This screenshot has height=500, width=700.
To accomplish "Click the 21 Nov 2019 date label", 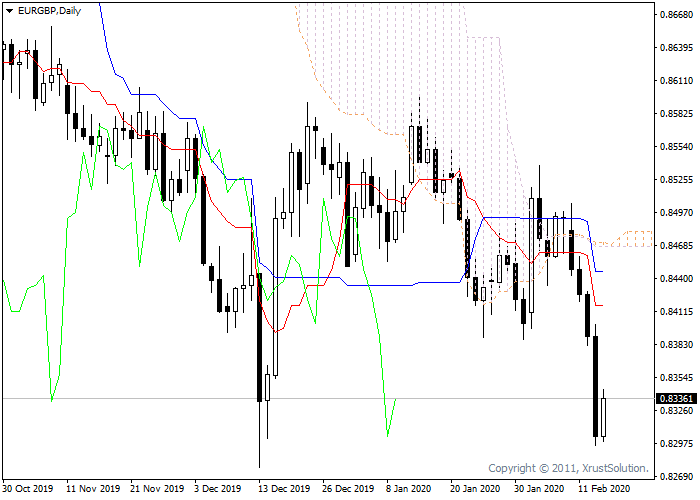I will tap(158, 489).
